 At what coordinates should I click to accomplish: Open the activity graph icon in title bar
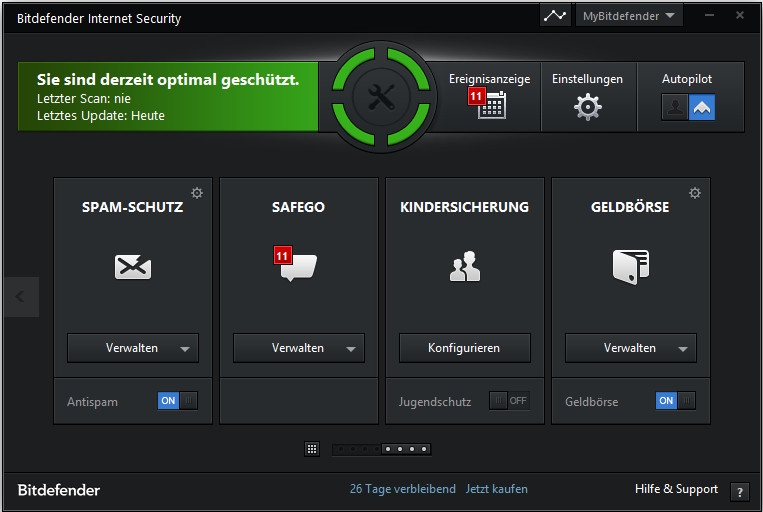[x=554, y=16]
